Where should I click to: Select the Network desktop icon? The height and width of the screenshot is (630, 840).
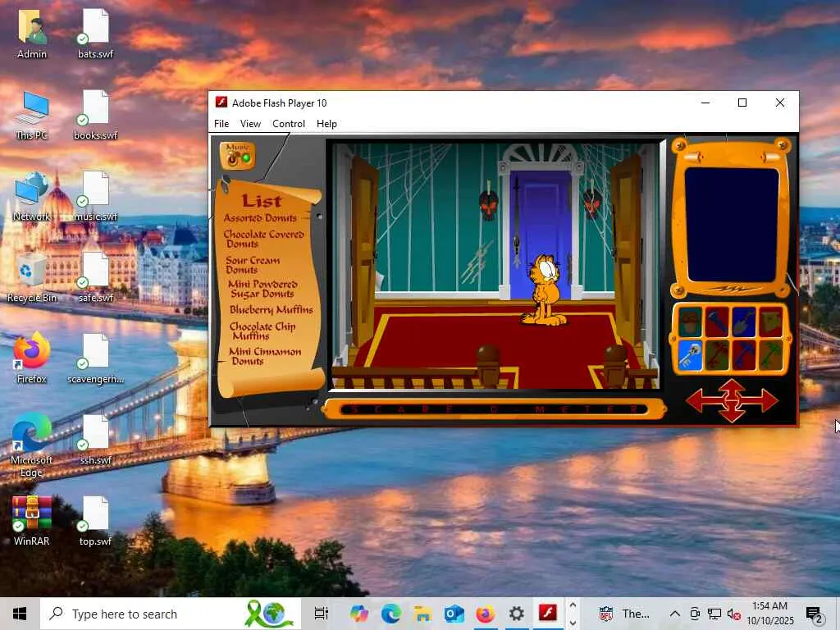click(32, 196)
